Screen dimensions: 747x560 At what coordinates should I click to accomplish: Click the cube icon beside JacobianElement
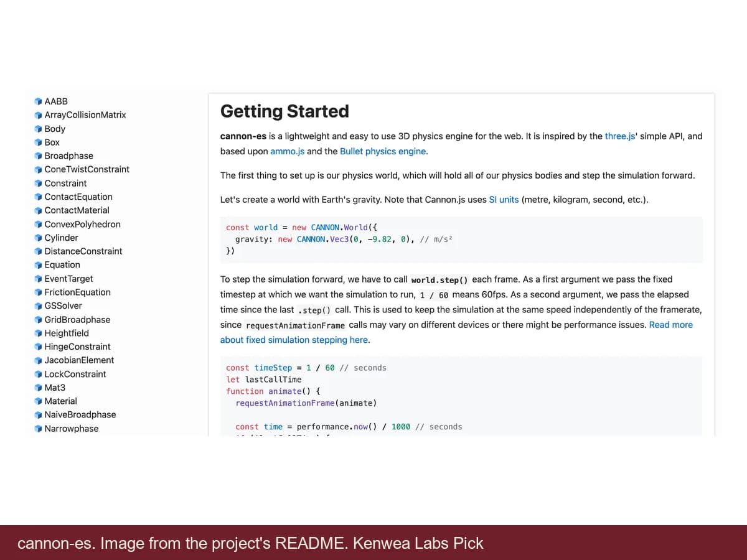click(39, 360)
